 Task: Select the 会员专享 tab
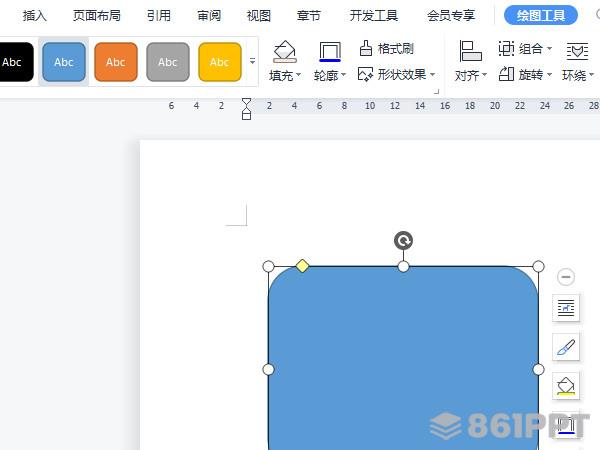451,16
